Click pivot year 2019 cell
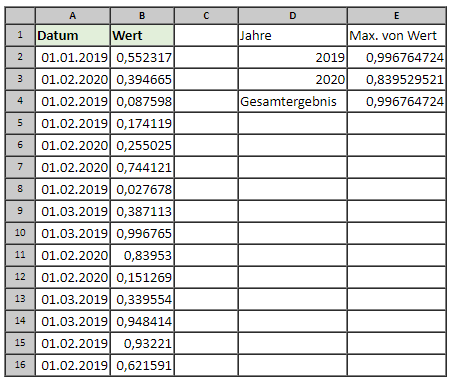 [x=293, y=57]
